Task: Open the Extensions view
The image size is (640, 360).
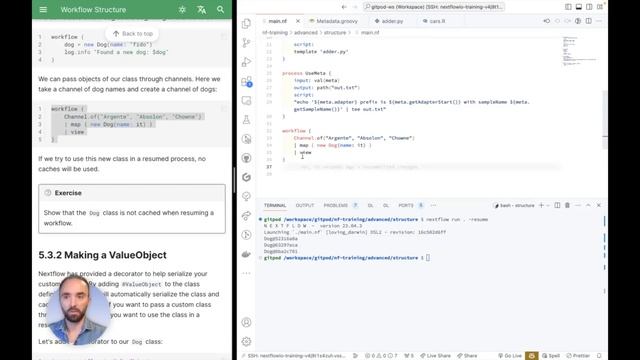Action: click(246, 81)
